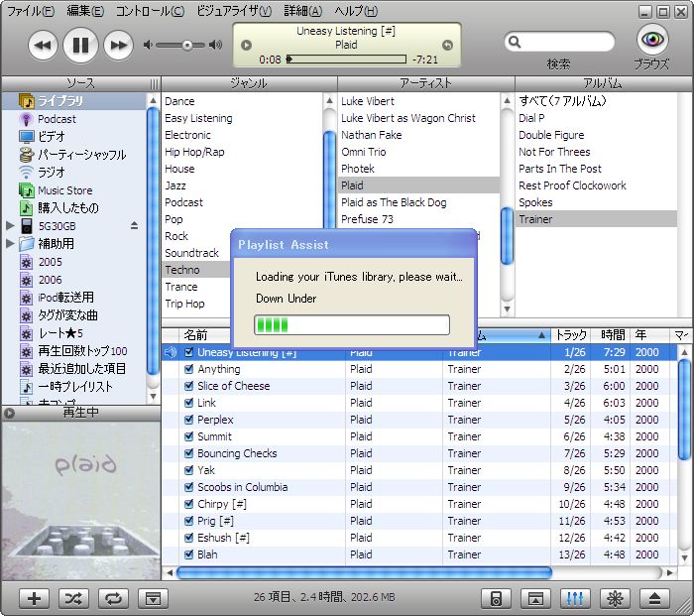Open Music Store in sidebar
The width and height of the screenshot is (694, 616).
point(56,190)
